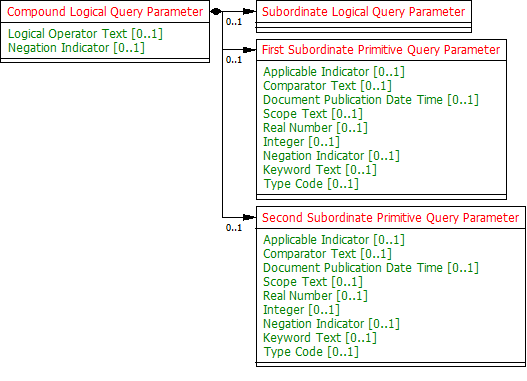The height and width of the screenshot is (381, 527).
Task: Click Negation Indicator in First Subordinate box
Action: [331, 156]
